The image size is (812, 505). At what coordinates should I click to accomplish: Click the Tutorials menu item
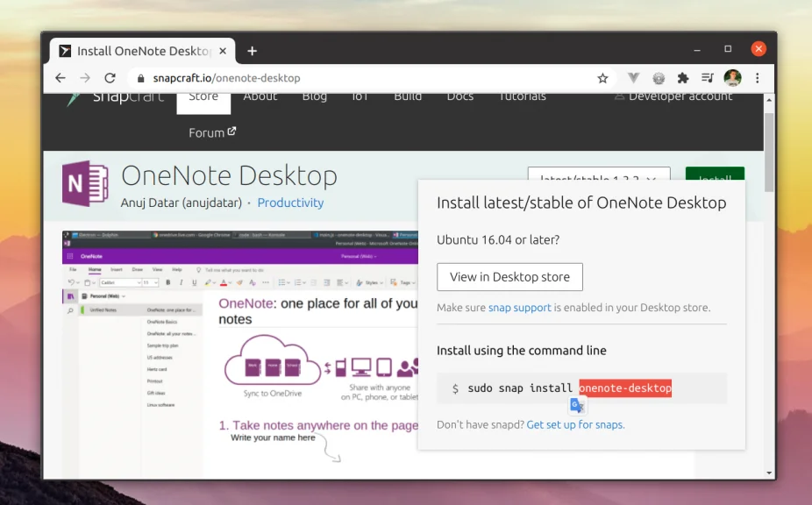click(522, 96)
